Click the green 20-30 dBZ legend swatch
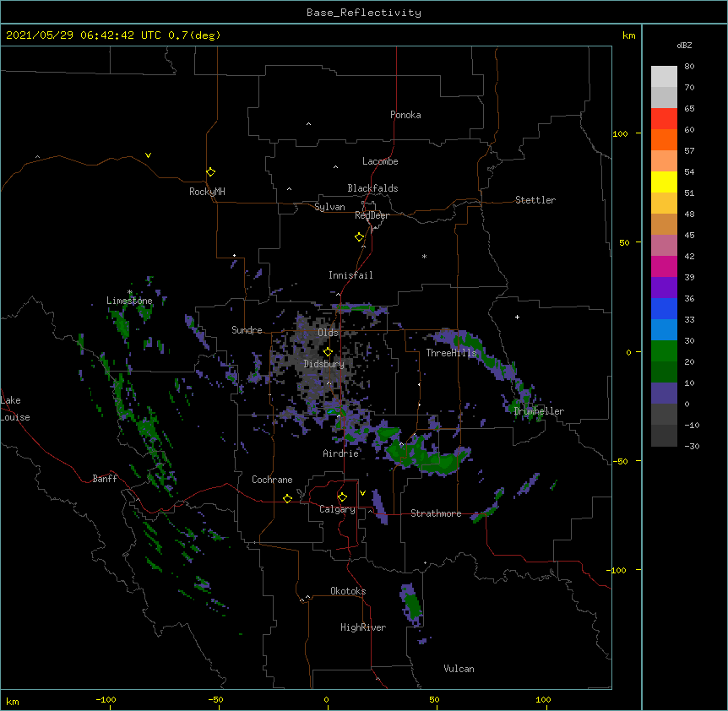The image size is (728, 711). (x=664, y=351)
